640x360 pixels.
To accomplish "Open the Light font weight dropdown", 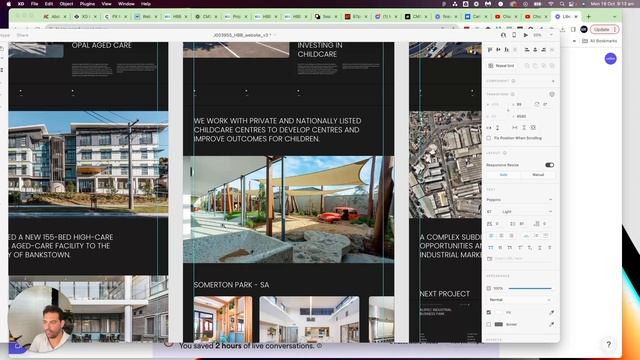I will tap(527, 211).
